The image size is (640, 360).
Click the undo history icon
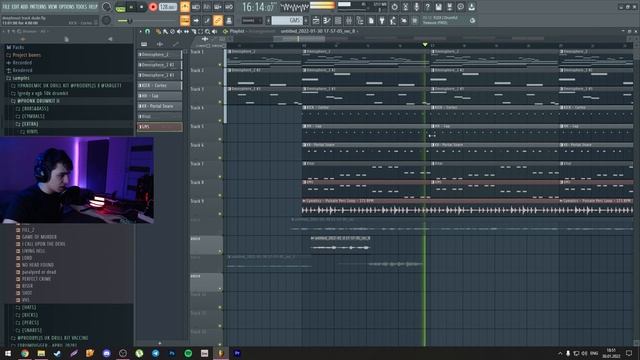(x=394, y=7)
